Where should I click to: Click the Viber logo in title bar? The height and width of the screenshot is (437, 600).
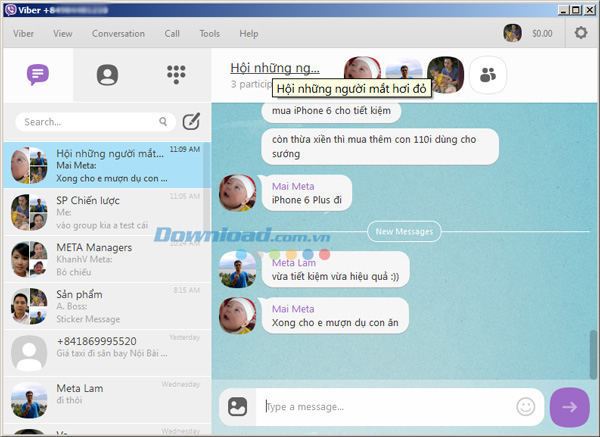10,10
